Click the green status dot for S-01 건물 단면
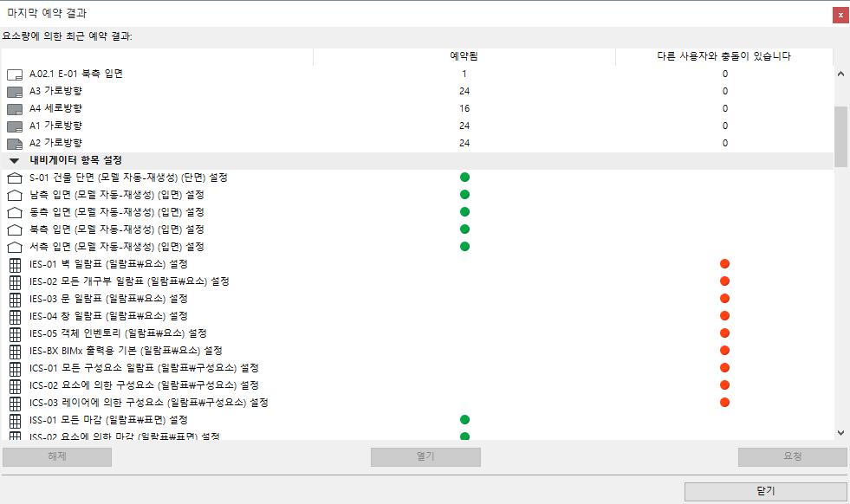This screenshot has width=850, height=504. tap(465, 177)
